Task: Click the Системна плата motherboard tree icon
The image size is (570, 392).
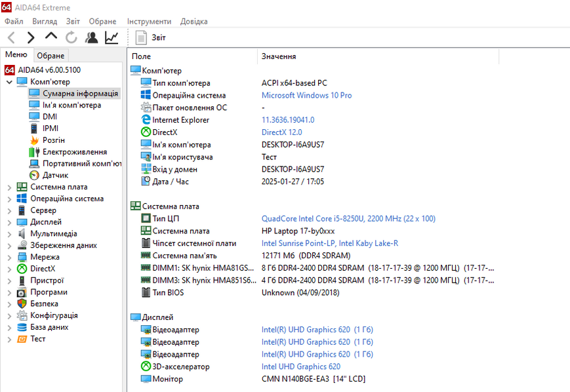Action: pos(22,187)
